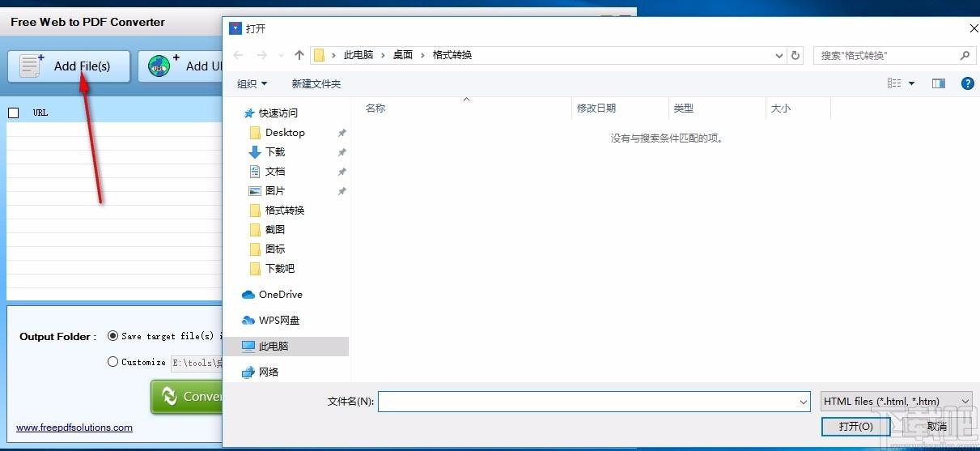Click 格式转换 in the address breadcrumb
The width and height of the screenshot is (980, 451).
click(x=452, y=55)
